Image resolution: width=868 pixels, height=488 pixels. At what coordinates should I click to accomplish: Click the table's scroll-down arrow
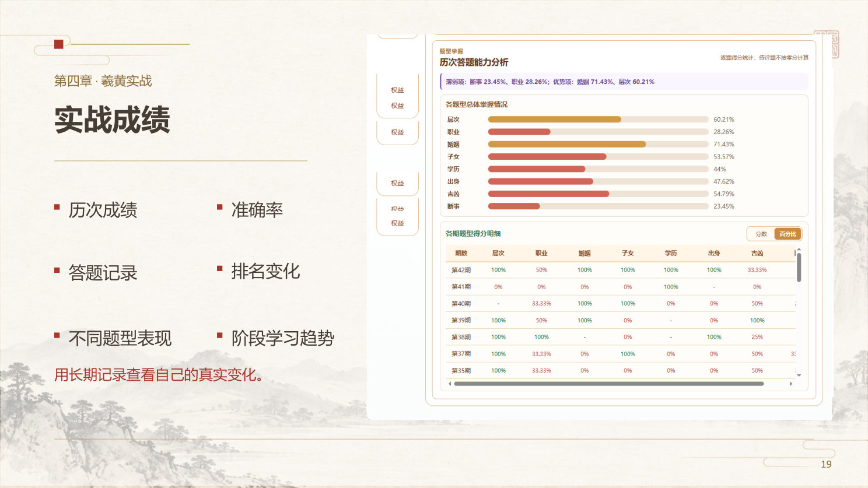pyautogui.click(x=799, y=375)
